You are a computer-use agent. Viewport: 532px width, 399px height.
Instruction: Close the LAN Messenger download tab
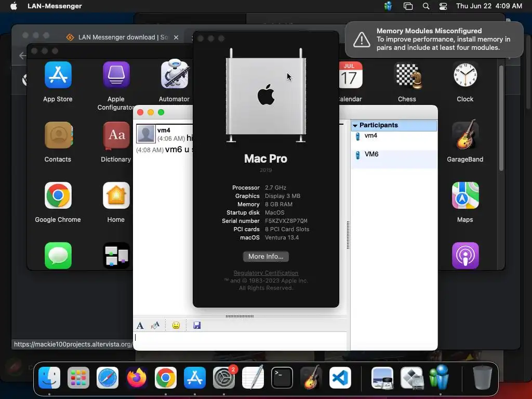tap(176, 37)
